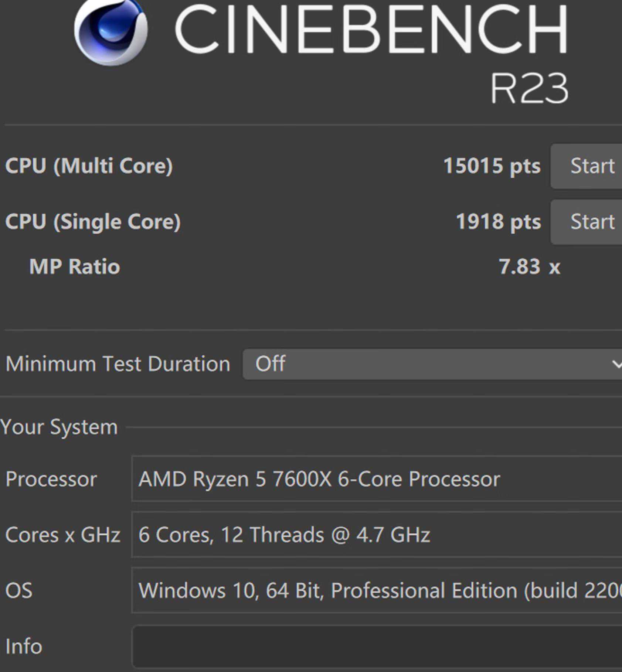Click the Cores x GHz value field
Viewport: 622px width, 672px height.
click(376, 535)
